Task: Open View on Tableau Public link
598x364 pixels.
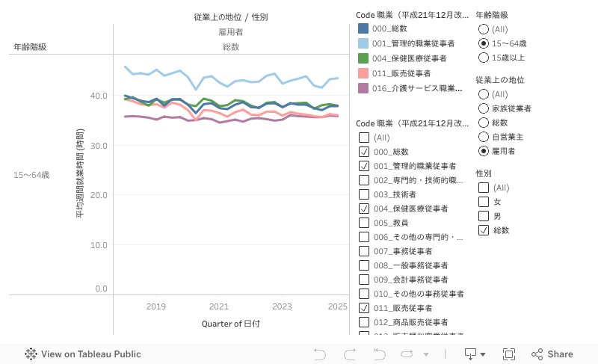Action: point(90,354)
